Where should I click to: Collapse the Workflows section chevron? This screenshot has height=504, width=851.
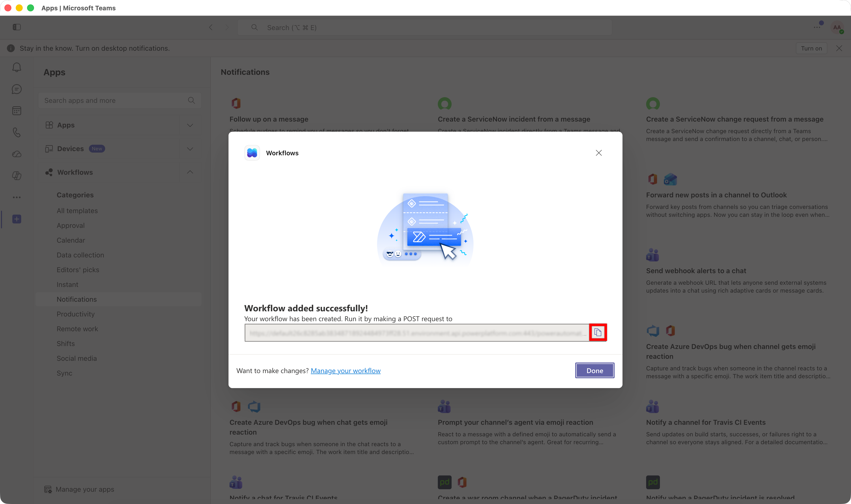click(190, 172)
